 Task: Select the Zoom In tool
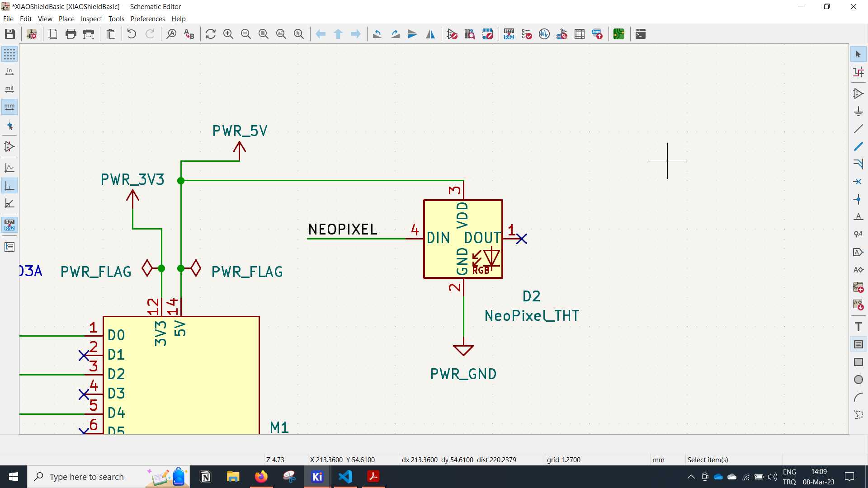click(228, 34)
